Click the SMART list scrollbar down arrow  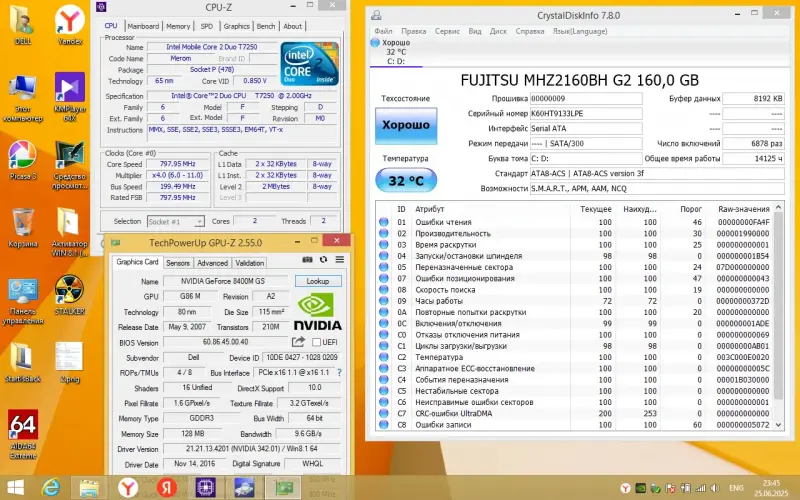[x=779, y=424]
